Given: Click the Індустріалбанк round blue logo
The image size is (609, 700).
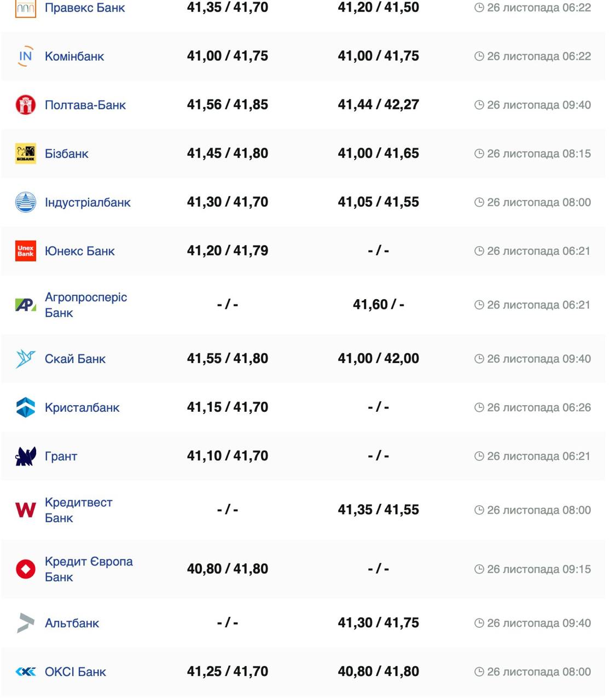Looking at the screenshot, I should click(x=26, y=202).
